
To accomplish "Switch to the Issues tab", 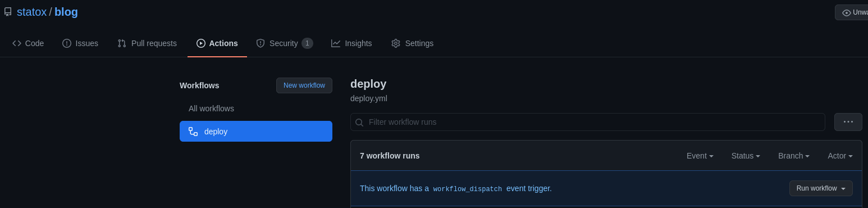I will [x=80, y=43].
